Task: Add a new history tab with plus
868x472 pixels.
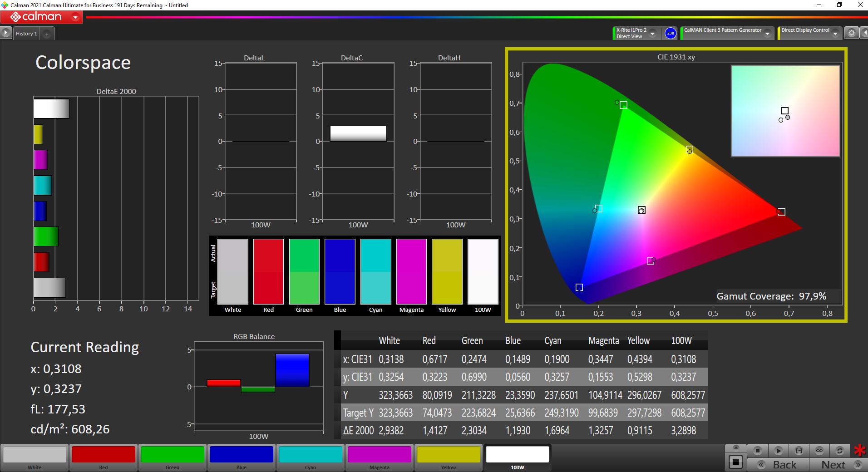Action: [x=46, y=34]
